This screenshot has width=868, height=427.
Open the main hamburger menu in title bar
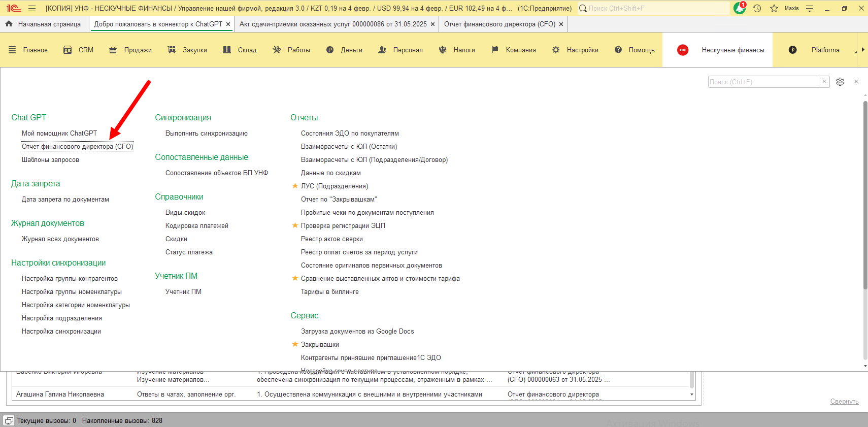point(32,8)
